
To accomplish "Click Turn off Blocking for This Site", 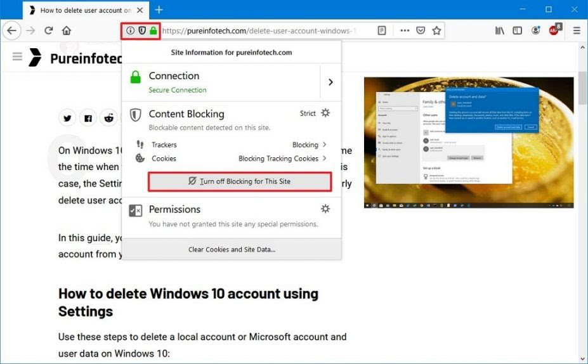I will coord(240,181).
